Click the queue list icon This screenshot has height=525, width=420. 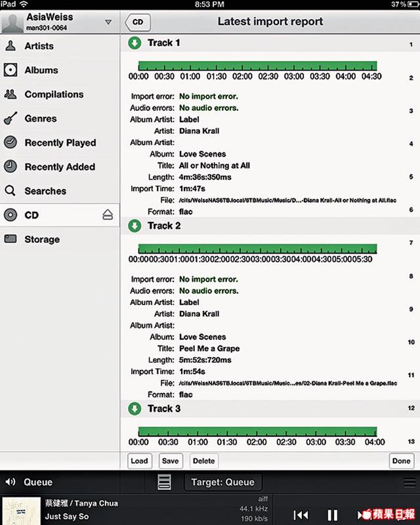164,482
